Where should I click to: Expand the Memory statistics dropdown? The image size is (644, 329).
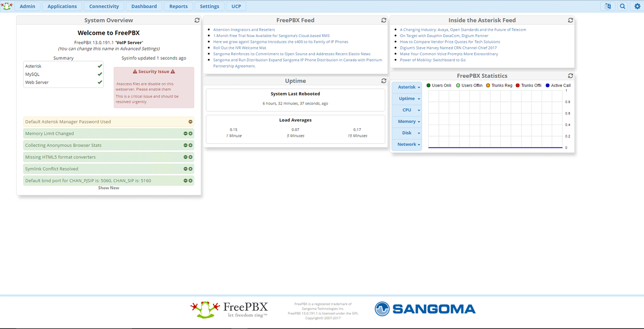pos(407,121)
